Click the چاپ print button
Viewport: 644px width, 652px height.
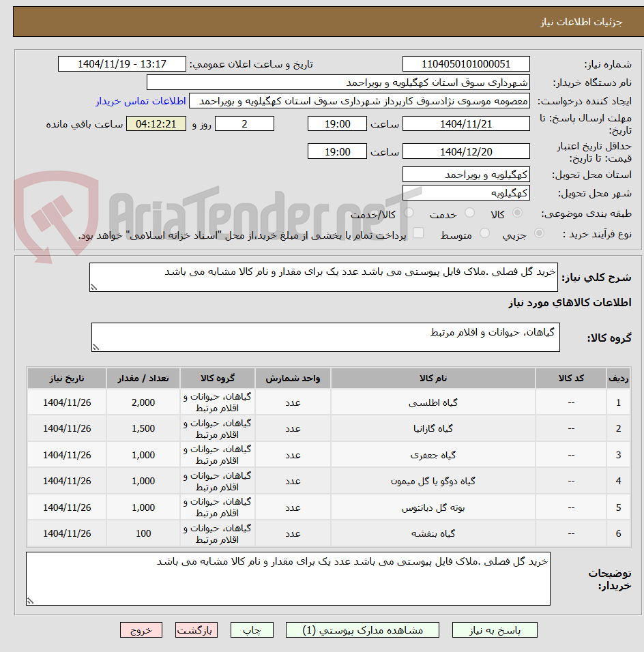click(252, 630)
